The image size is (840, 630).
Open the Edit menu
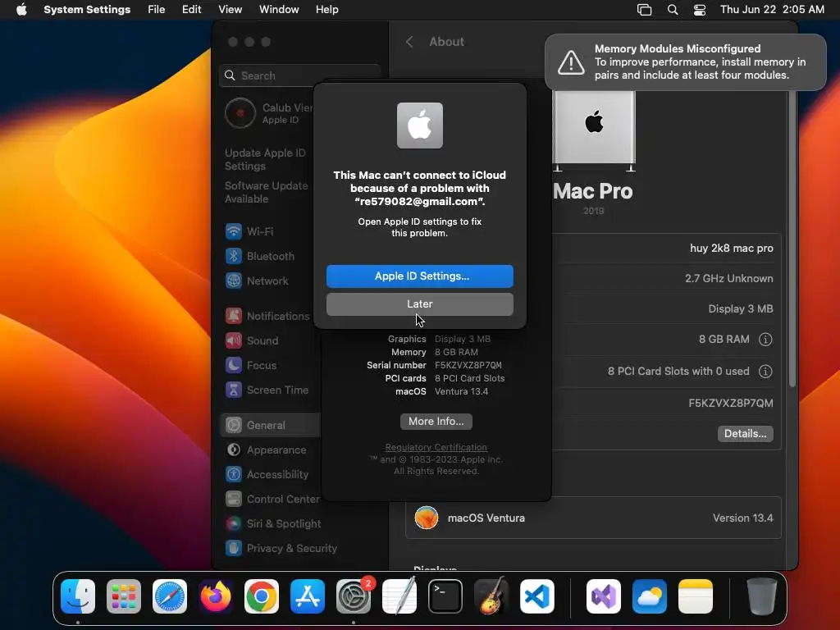pyautogui.click(x=191, y=10)
